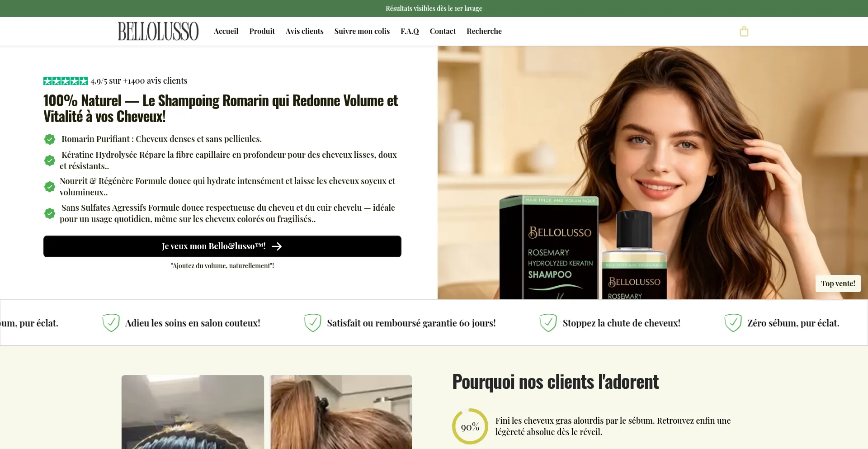Click shield icon next to Adieu les soins
The height and width of the screenshot is (449, 868).
111,323
